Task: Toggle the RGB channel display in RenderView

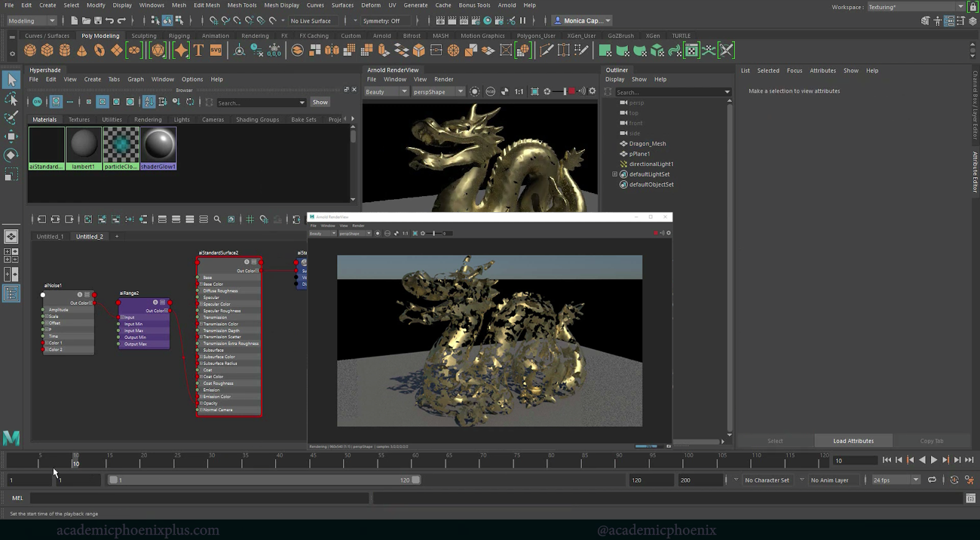Action: (490, 91)
